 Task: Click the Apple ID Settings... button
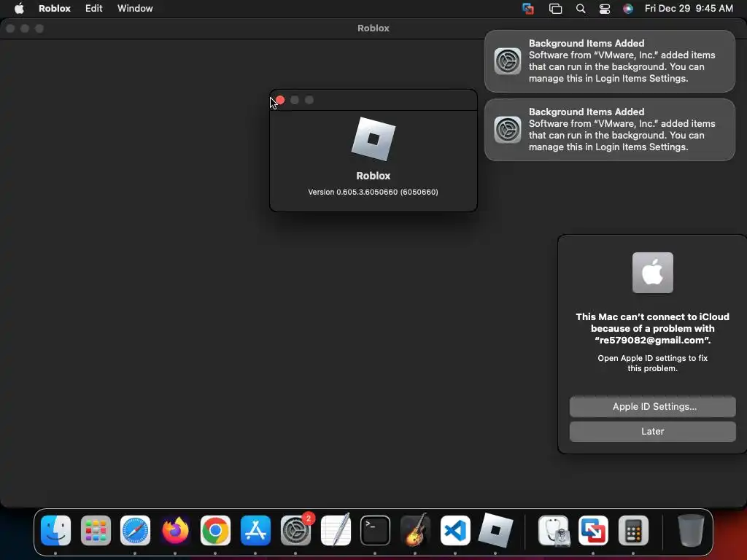coord(653,406)
